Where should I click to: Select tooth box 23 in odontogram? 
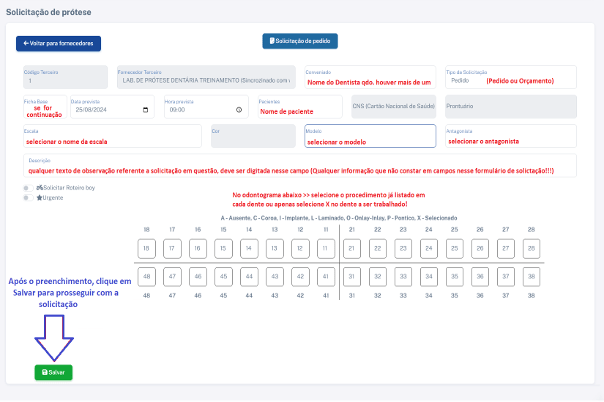pos(403,249)
